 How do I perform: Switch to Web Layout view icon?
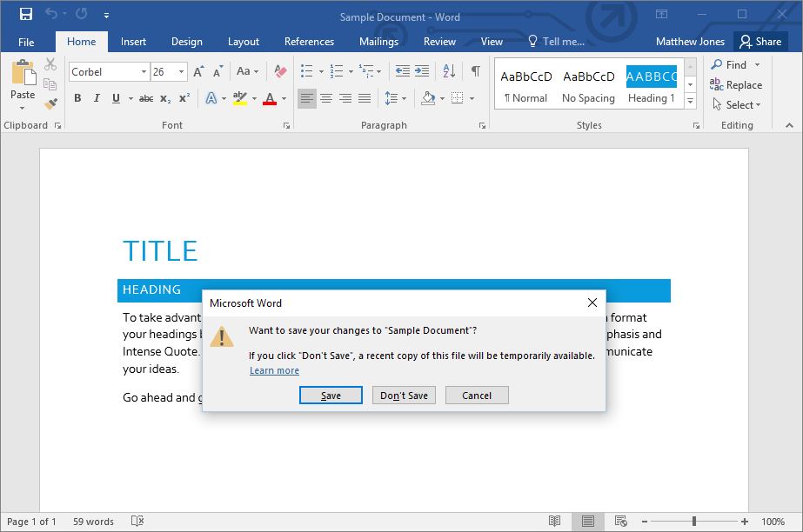[x=620, y=521]
